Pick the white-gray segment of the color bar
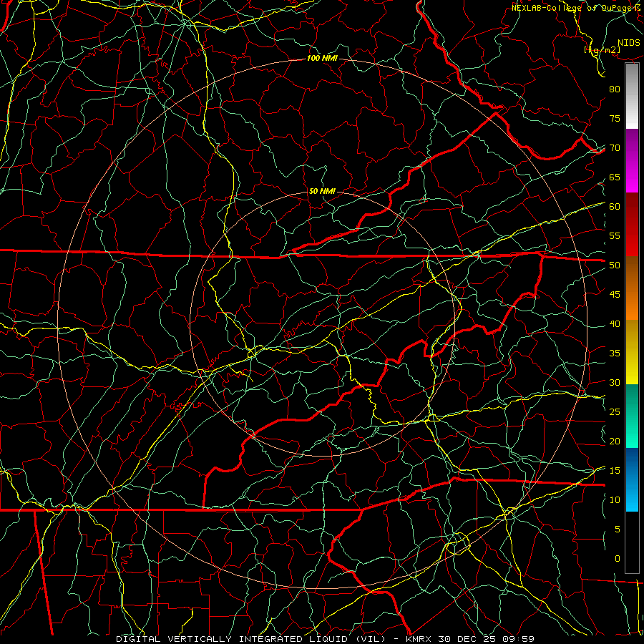The height and width of the screenshot is (644, 644). [x=632, y=96]
